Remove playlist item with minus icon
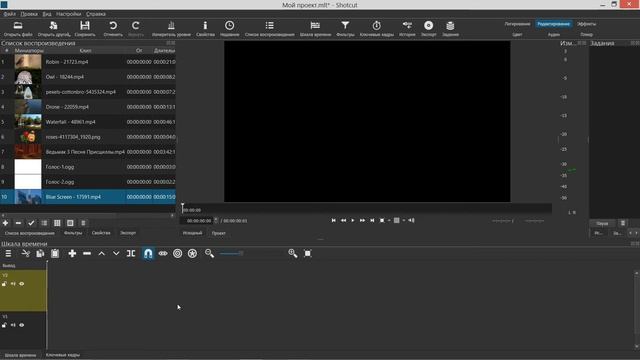Viewport: 640px width, 360px height. click(18, 223)
